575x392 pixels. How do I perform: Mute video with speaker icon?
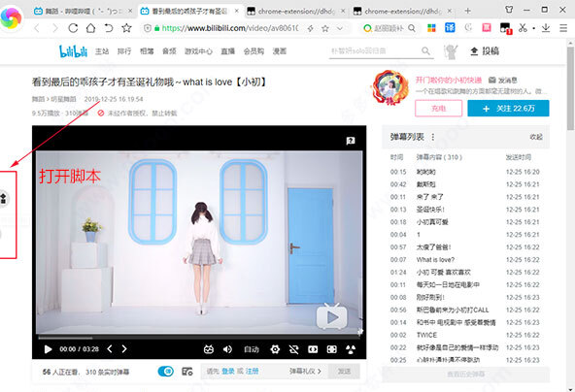pyautogui.click(x=227, y=349)
